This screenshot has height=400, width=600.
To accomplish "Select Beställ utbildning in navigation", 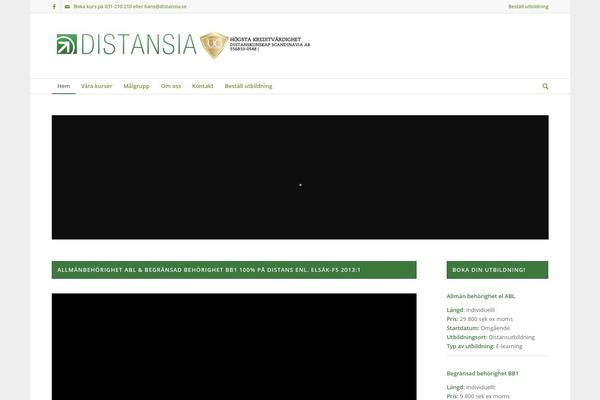I will coord(248,86).
